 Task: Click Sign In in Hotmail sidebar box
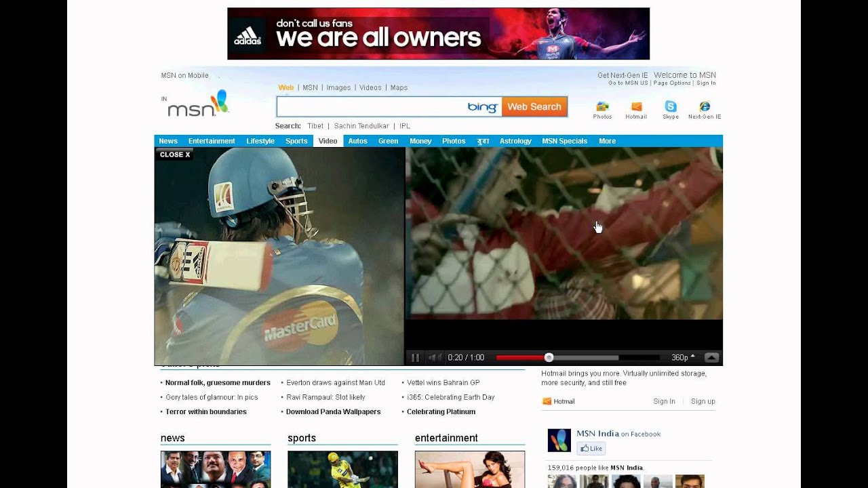[x=664, y=401]
